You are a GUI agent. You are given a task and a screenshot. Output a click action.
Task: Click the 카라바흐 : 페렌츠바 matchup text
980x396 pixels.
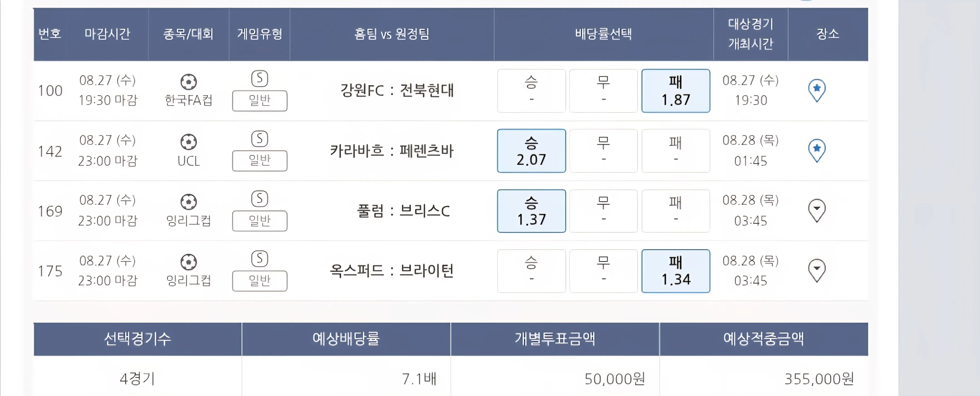click(x=392, y=151)
